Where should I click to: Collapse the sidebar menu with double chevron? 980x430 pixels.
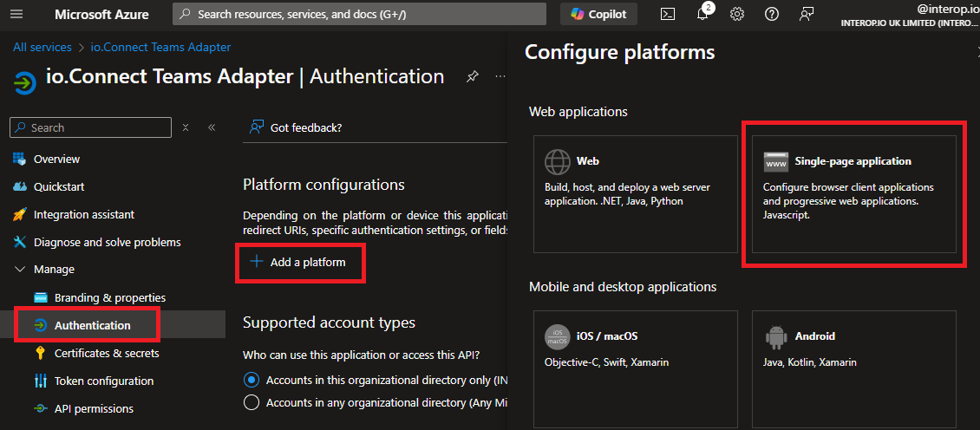(212, 127)
